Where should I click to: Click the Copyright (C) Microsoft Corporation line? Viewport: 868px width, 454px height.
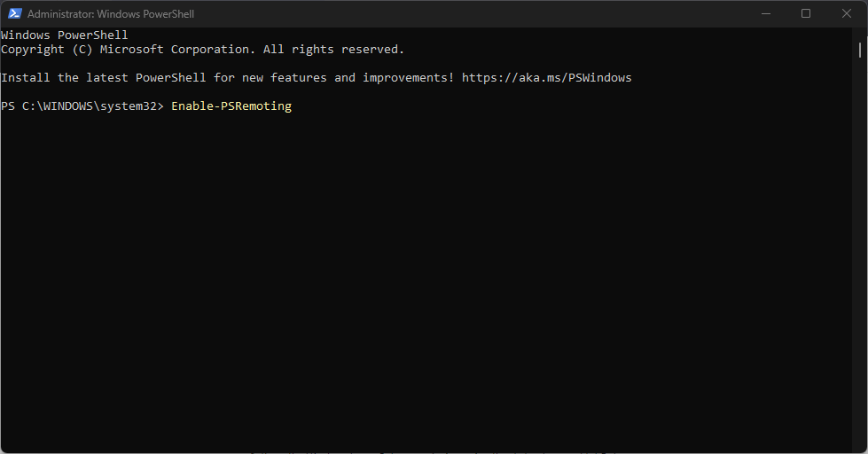pyautogui.click(x=203, y=50)
